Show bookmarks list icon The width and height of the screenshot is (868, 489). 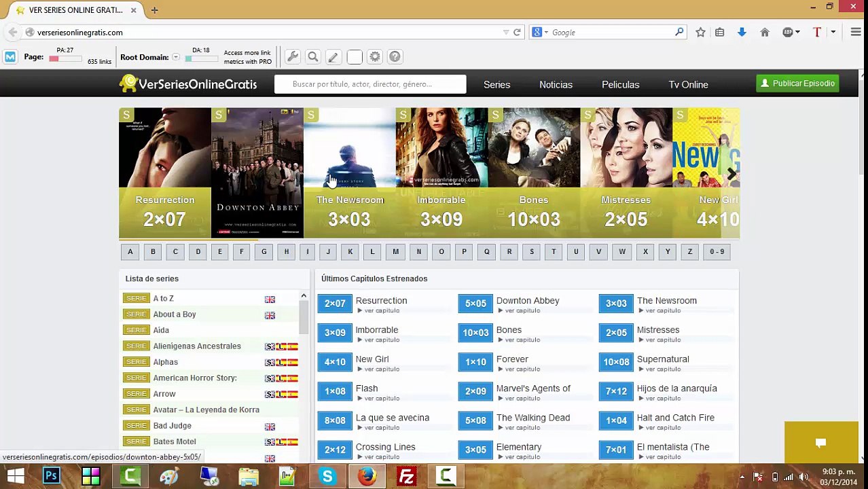(x=720, y=32)
